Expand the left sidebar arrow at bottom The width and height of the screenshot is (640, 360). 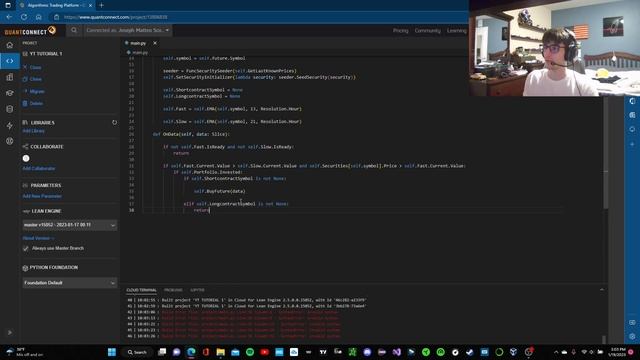[x=10, y=332]
